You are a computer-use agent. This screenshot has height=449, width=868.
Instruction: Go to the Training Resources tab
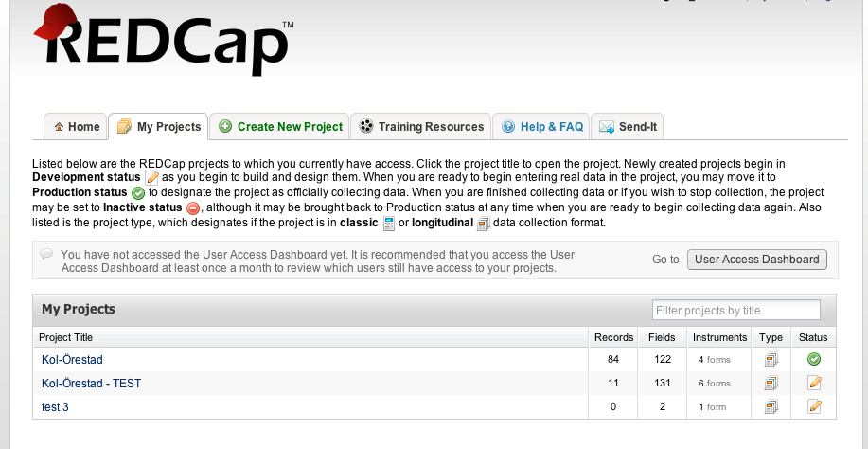420,127
